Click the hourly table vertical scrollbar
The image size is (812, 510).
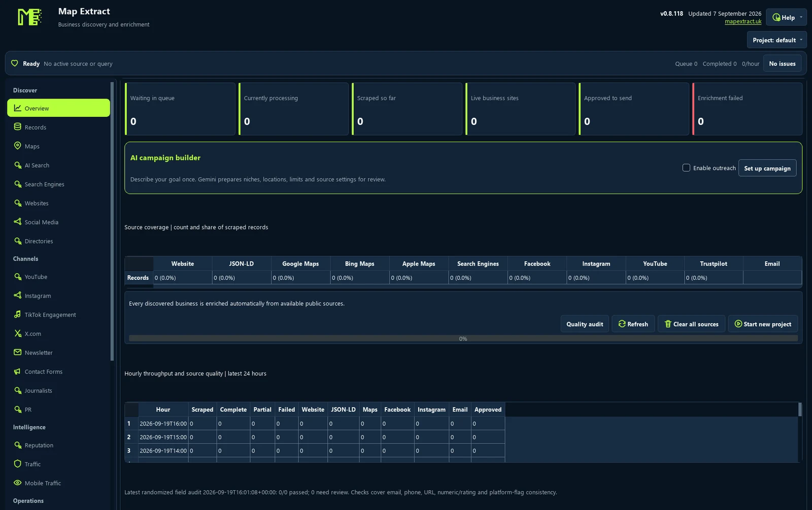pos(800,409)
